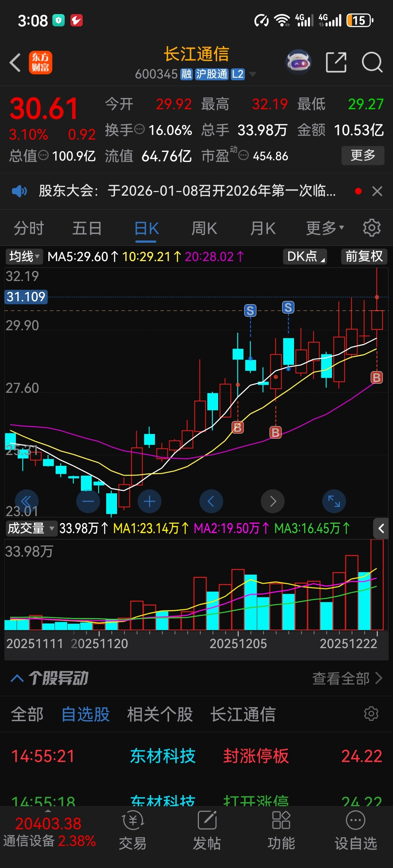Open chart settings gear icon

click(x=372, y=228)
